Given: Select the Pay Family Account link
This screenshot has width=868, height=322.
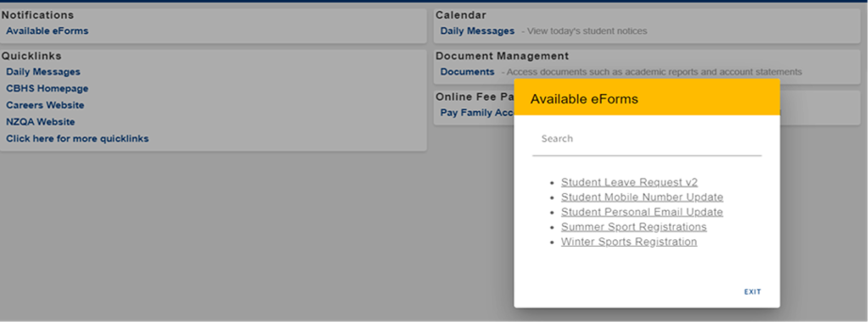Looking at the screenshot, I should coord(476,113).
